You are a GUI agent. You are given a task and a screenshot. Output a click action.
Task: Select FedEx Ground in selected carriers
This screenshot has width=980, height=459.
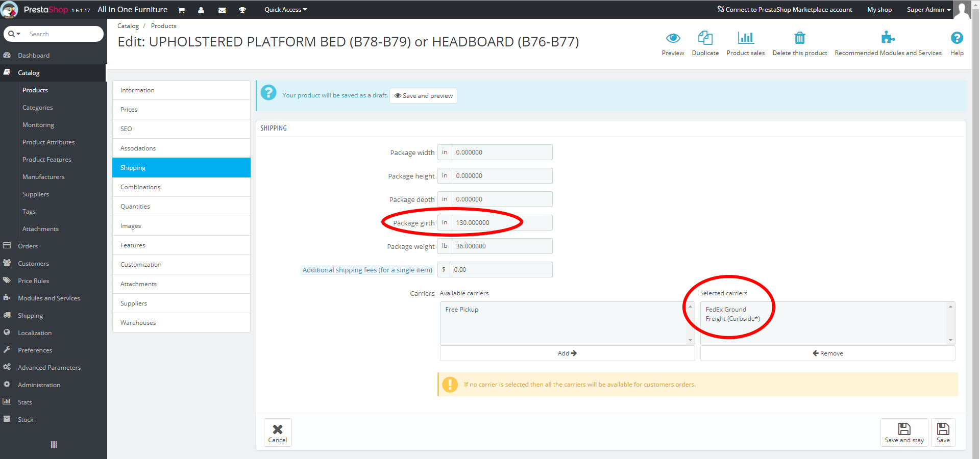click(x=726, y=310)
